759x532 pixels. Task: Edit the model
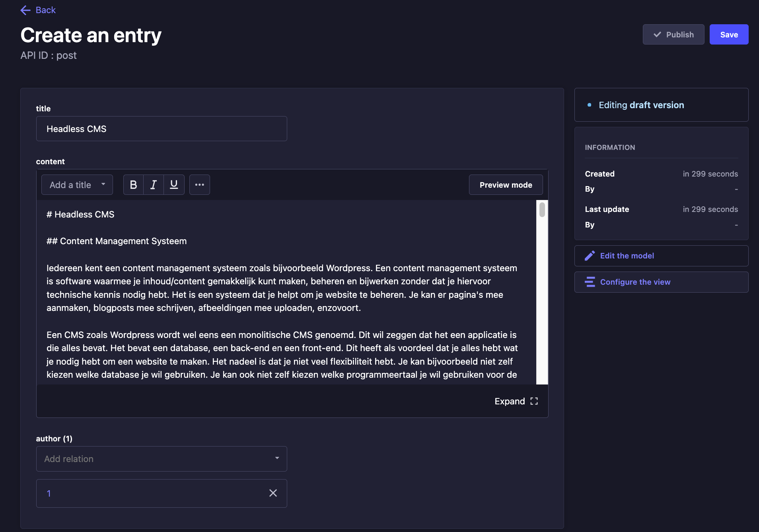(x=661, y=256)
